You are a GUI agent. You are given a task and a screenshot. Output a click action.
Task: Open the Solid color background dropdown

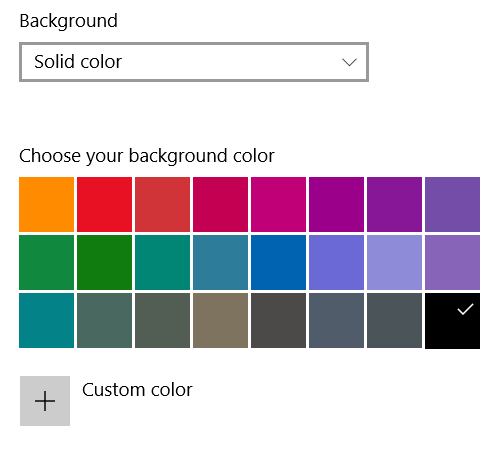pos(194,62)
